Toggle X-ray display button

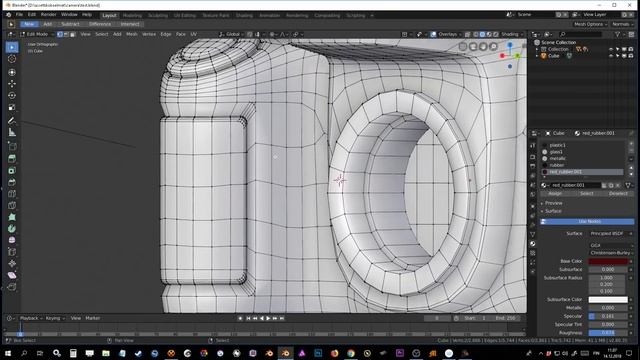(468, 34)
